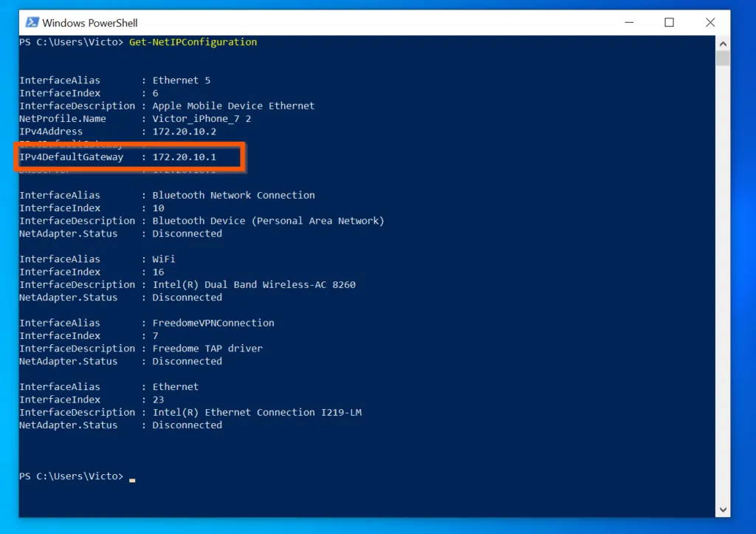Screen dimensions: 756x534
Task: Select the IPv4Address 172.20.10.2 text
Action: [184, 131]
